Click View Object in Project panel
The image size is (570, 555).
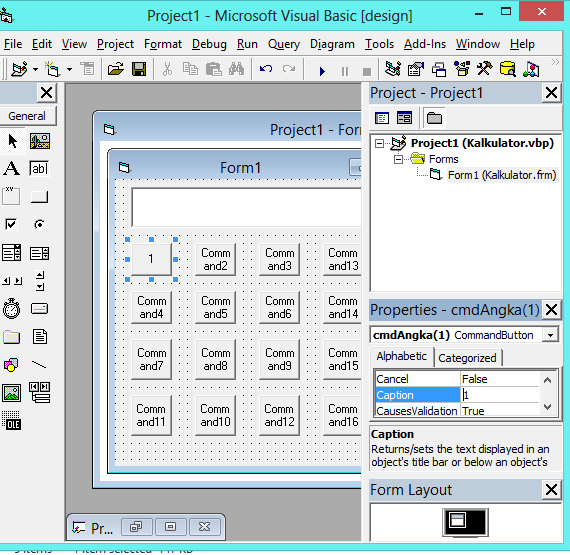404,118
